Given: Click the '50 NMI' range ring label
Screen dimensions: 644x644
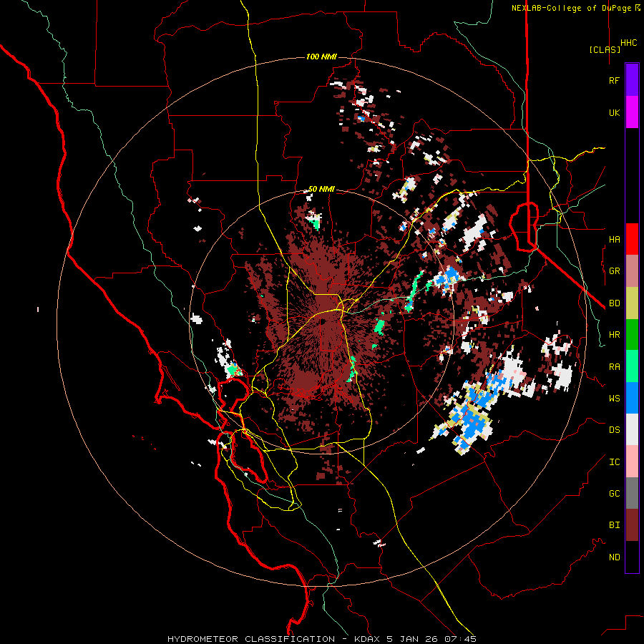Looking at the screenshot, I should pyautogui.click(x=321, y=190).
